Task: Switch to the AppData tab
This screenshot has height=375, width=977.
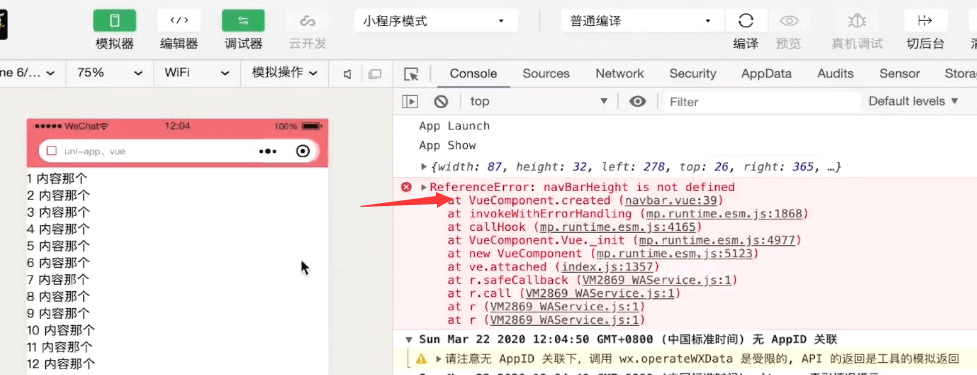Action: coord(766,74)
